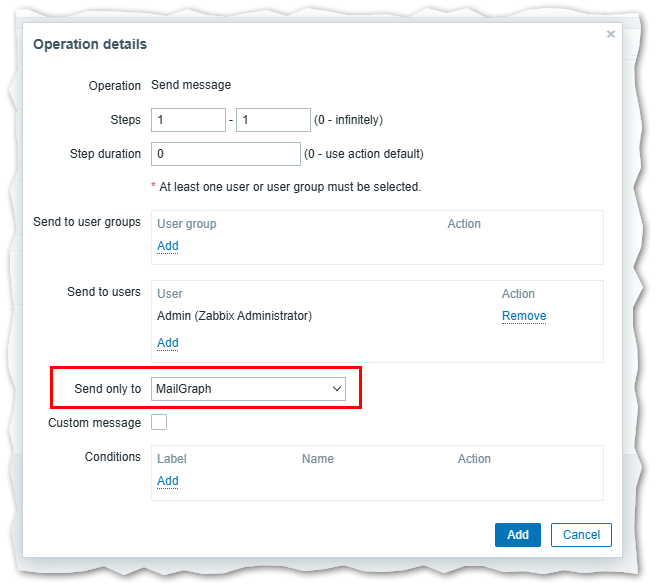Focus the Step duration field
655x587 pixels.
pos(225,154)
